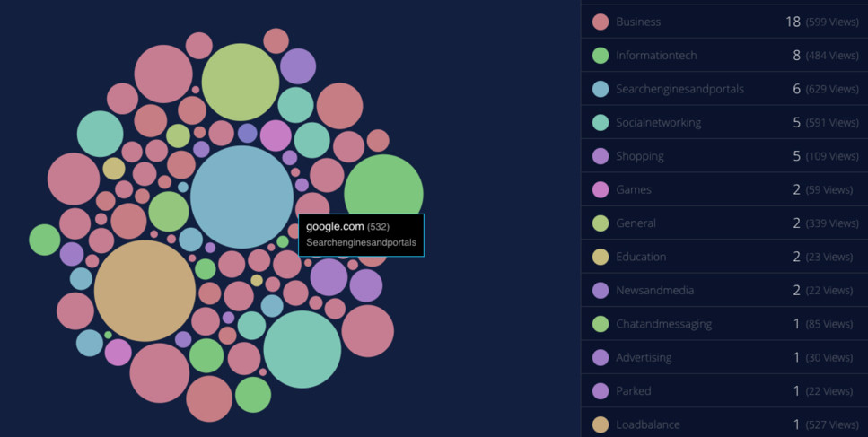
Task: Click the largest teal Socialnetworking bubble
Action: 302,349
